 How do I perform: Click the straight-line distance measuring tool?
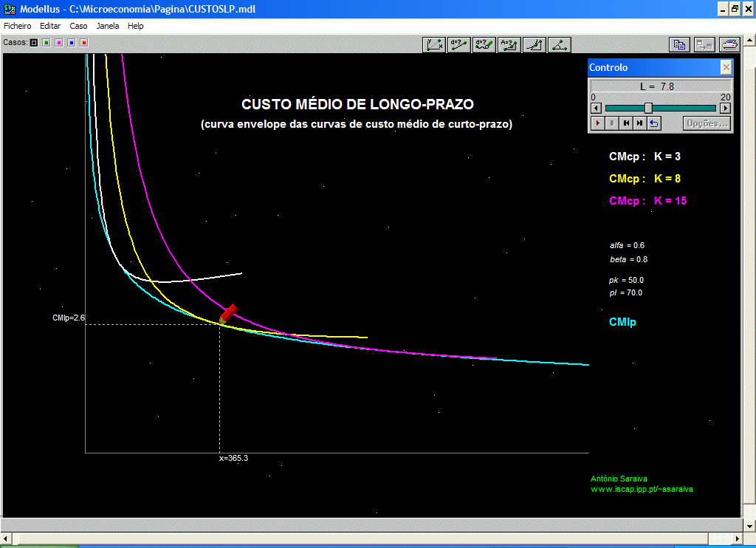[x=459, y=45]
